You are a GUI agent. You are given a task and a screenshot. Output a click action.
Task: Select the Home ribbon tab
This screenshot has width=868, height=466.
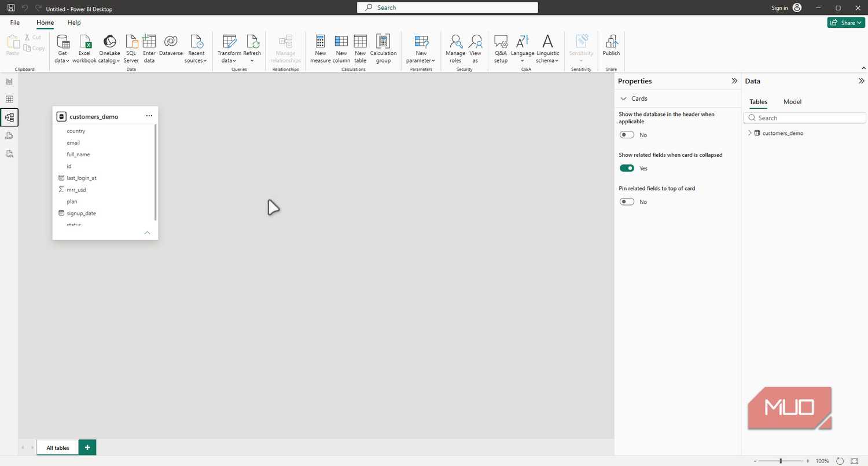(x=45, y=23)
